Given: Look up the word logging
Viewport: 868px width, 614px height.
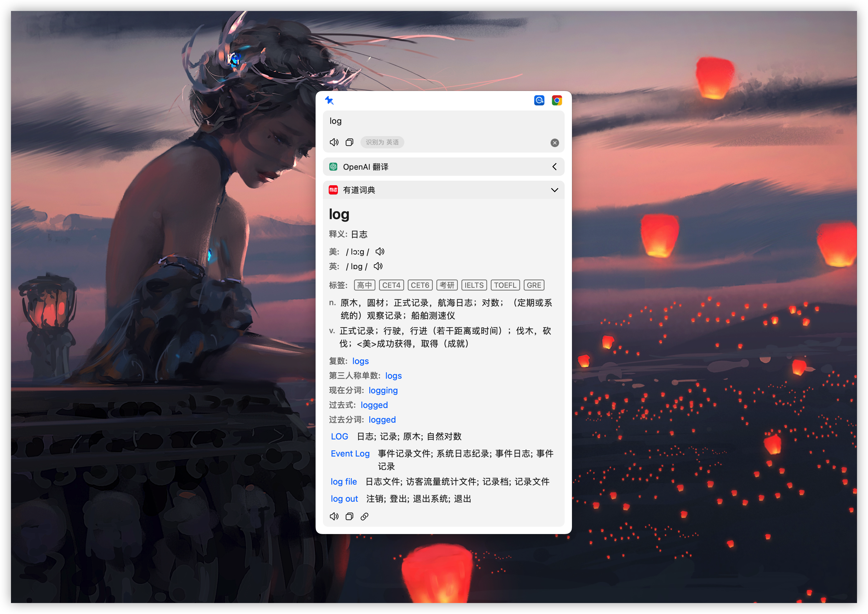Looking at the screenshot, I should pyautogui.click(x=383, y=391).
